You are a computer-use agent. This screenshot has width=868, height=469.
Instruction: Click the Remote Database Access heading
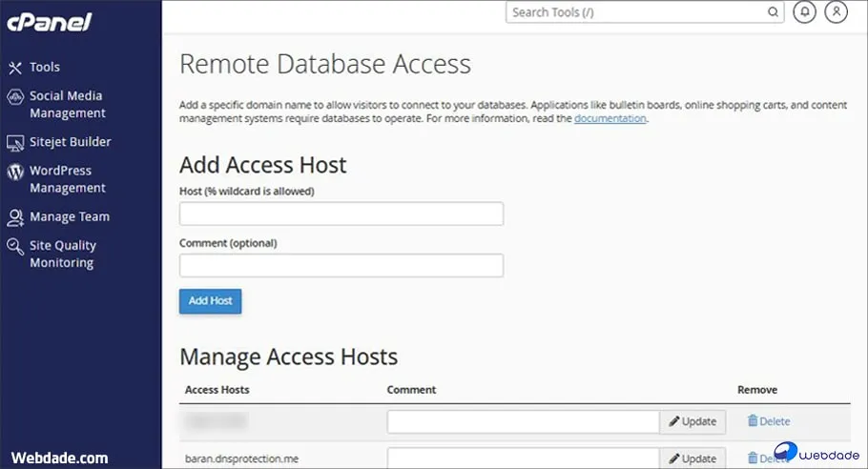click(325, 64)
